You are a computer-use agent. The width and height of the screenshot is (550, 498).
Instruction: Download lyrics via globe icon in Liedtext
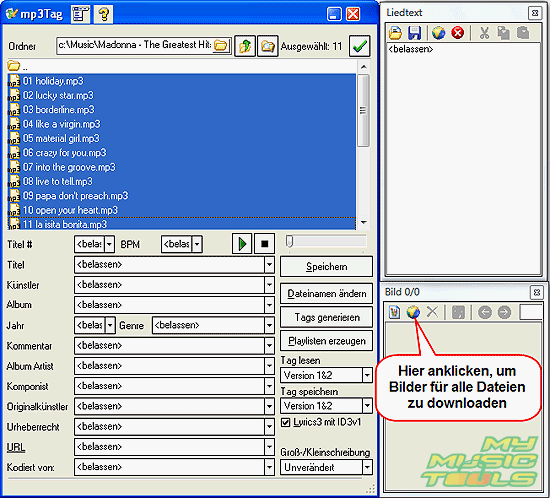438,33
